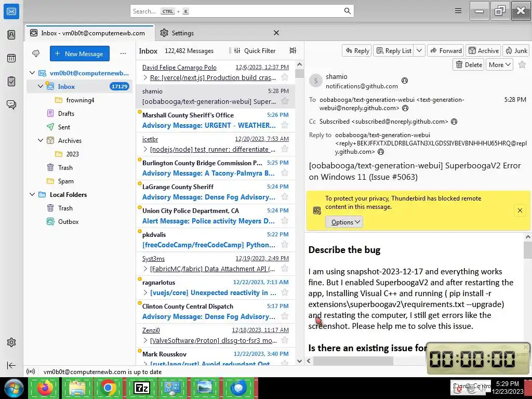Collapse the Archives folder
Screen dimensions: 532x399
41,140
